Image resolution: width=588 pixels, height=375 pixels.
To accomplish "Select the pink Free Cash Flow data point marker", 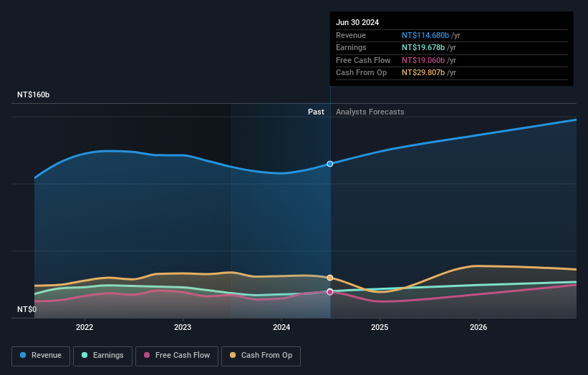I will click(x=330, y=292).
